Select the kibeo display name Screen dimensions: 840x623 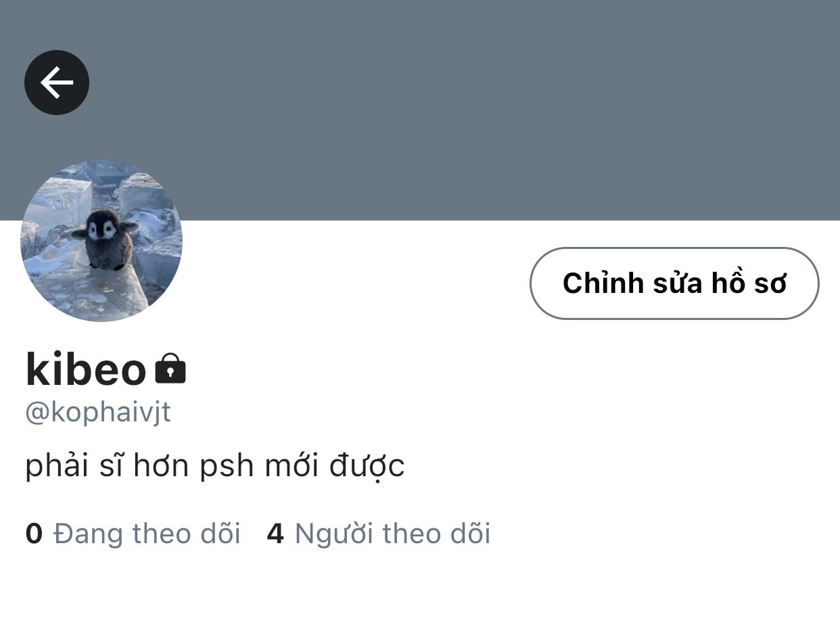point(86,369)
